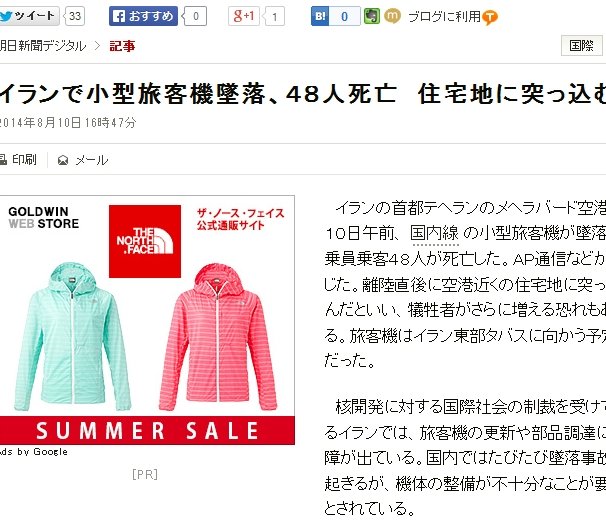Click the gold mixi 'm' icon

coord(392,16)
